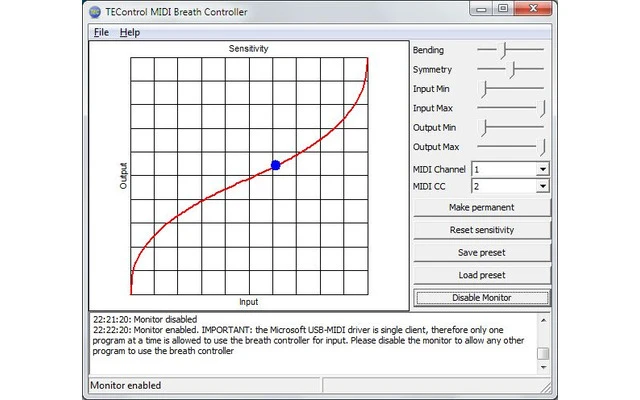Click the Output Min slider thumb
Screen dimensions: 640x400
[484, 128]
